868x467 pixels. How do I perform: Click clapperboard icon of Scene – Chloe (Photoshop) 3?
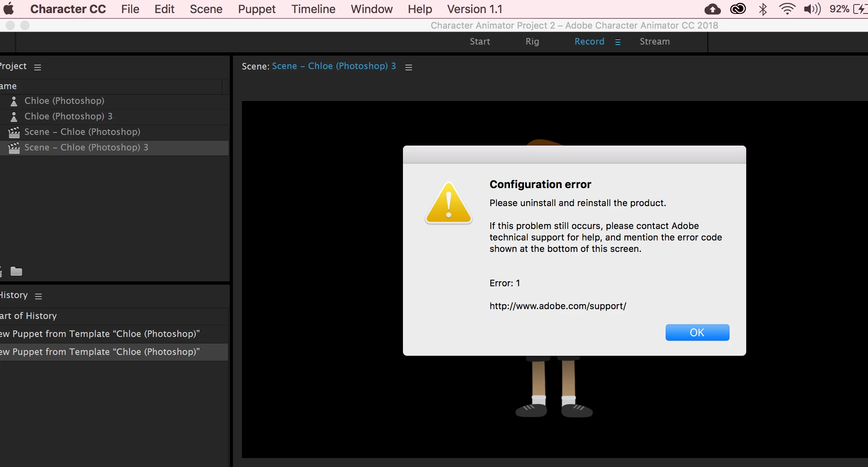coord(14,148)
